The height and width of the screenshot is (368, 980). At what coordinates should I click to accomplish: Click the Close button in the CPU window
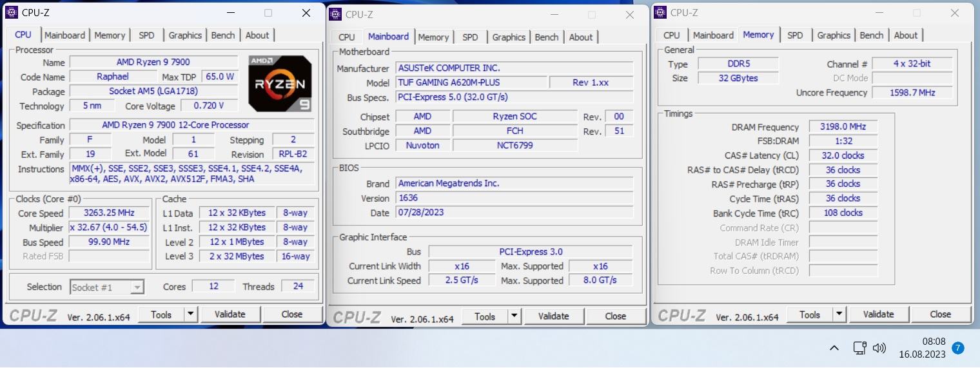[292, 315]
